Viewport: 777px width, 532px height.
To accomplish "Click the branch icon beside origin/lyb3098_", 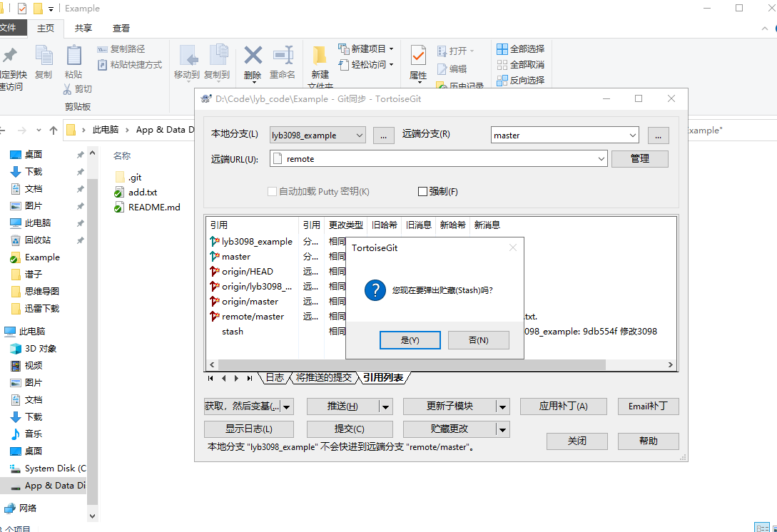I will (215, 286).
